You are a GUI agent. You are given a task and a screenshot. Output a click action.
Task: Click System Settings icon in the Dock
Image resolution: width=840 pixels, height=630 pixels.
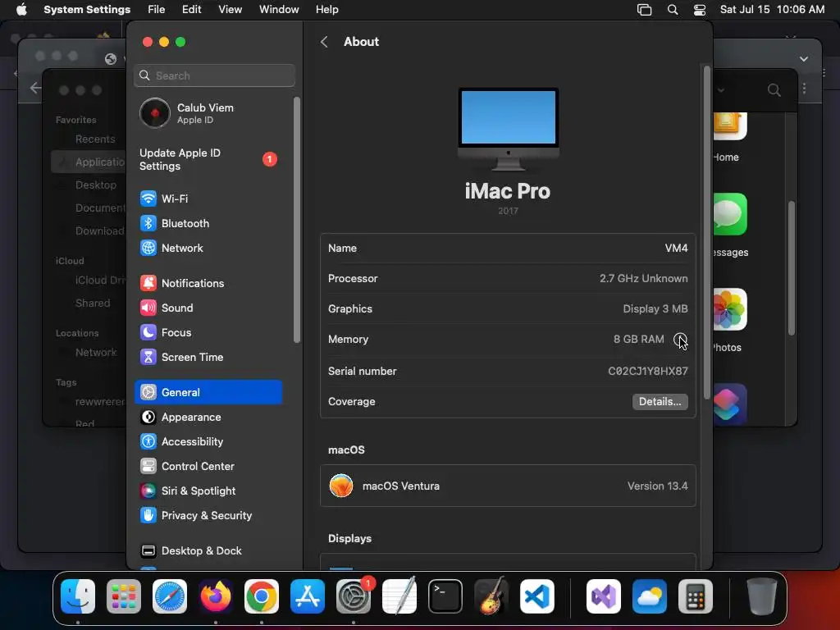pos(353,596)
